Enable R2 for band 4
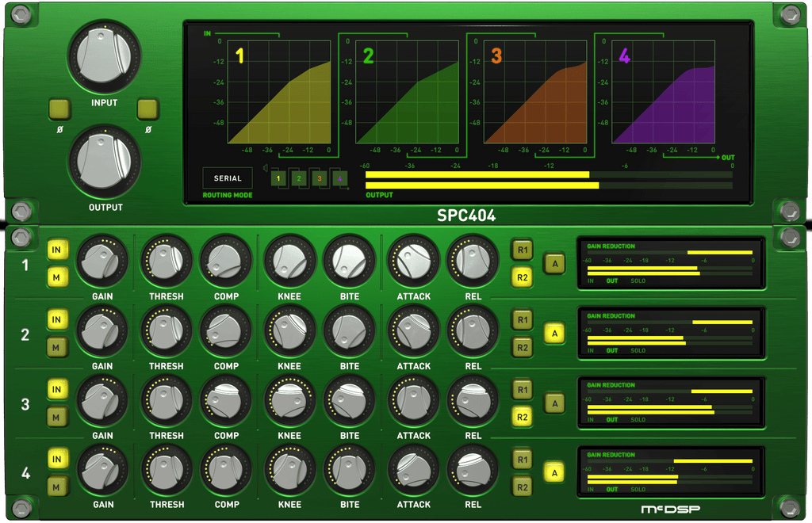Viewport: 812px width, 523px height. [x=522, y=487]
